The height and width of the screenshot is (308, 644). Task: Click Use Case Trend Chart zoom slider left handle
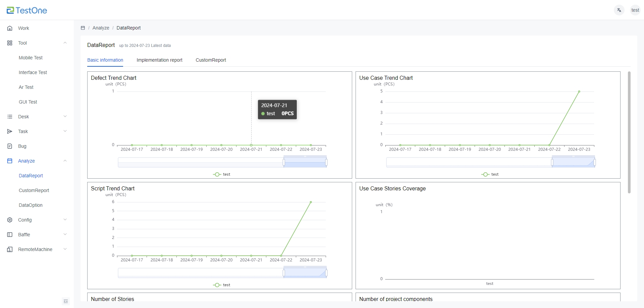point(552,163)
